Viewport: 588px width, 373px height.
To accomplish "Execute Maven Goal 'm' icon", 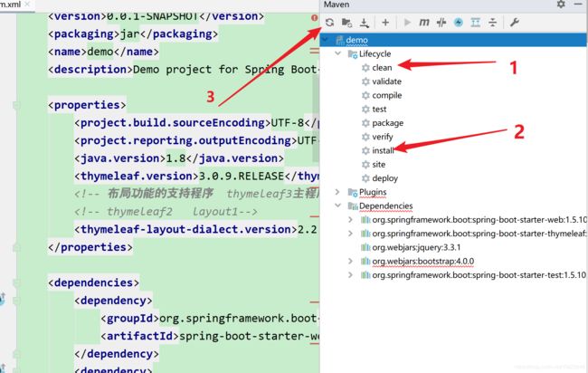I will (424, 23).
